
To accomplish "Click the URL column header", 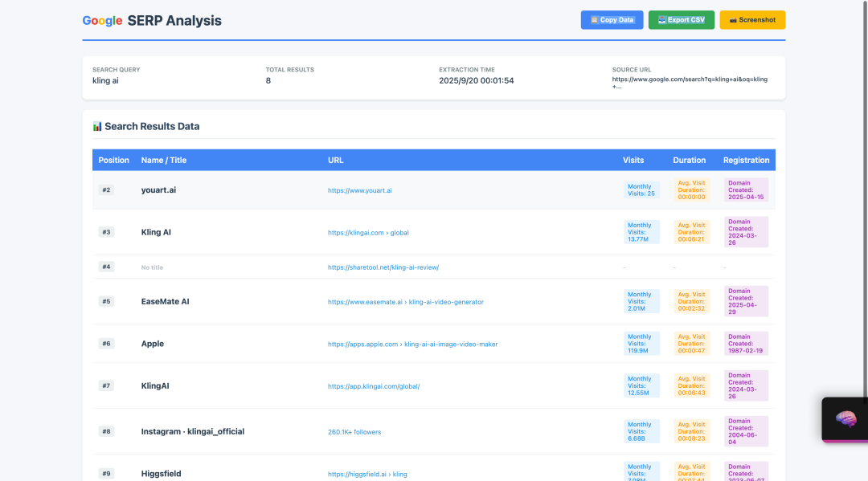I will point(335,161).
